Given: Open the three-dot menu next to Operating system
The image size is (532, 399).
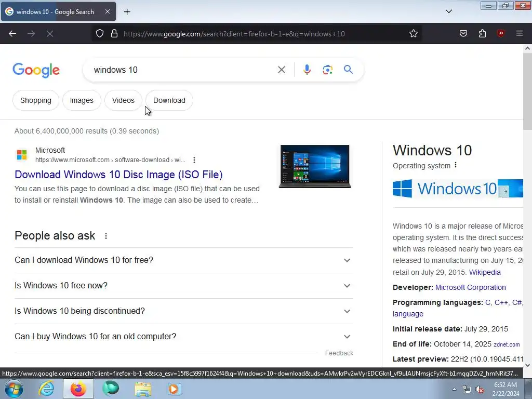Looking at the screenshot, I should 456,165.
